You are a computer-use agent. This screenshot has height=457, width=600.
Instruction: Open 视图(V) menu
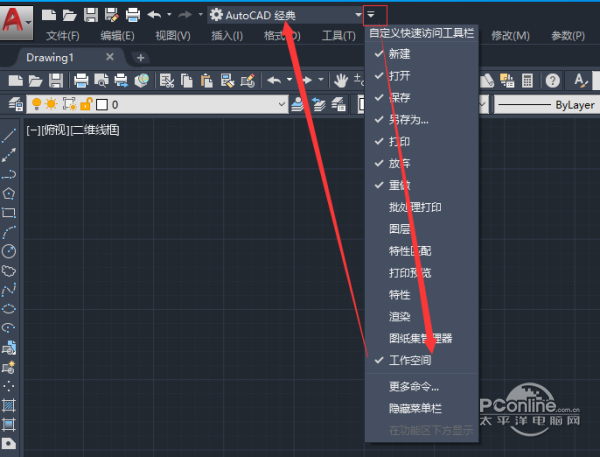[x=173, y=36]
